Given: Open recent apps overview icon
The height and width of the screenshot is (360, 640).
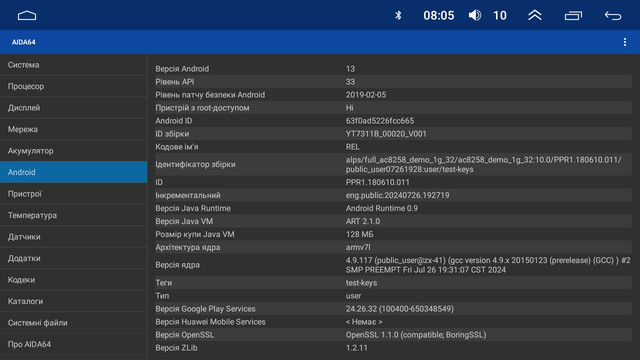Looking at the screenshot, I should click(573, 16).
